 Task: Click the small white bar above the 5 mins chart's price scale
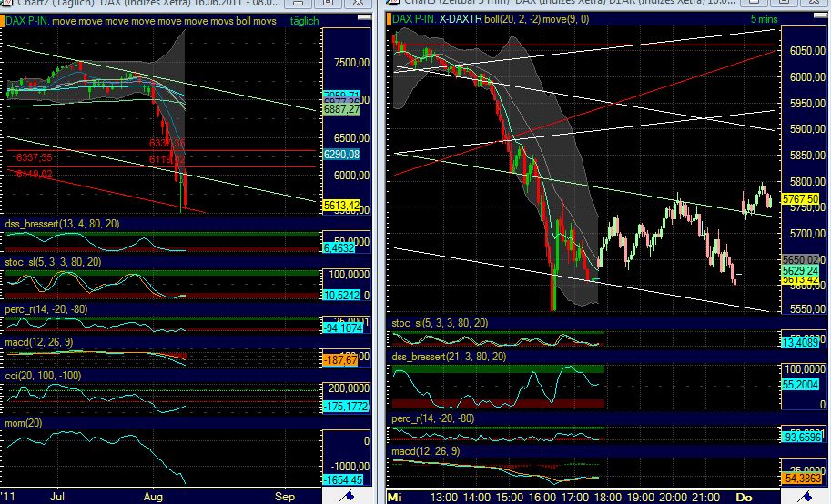[819, 17]
